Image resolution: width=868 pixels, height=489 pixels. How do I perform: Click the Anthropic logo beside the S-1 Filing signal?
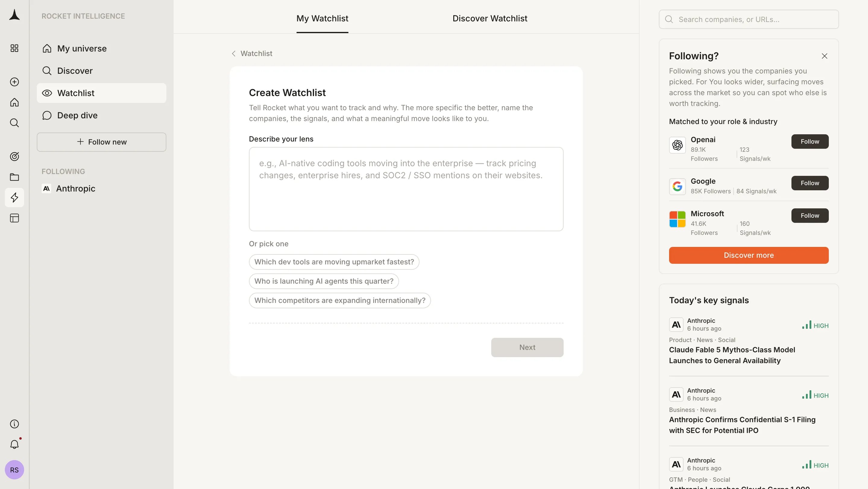[x=676, y=394]
